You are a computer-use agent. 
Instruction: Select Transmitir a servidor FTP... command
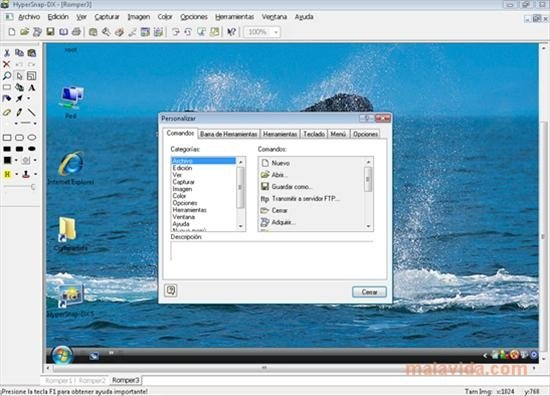pyautogui.click(x=300, y=199)
